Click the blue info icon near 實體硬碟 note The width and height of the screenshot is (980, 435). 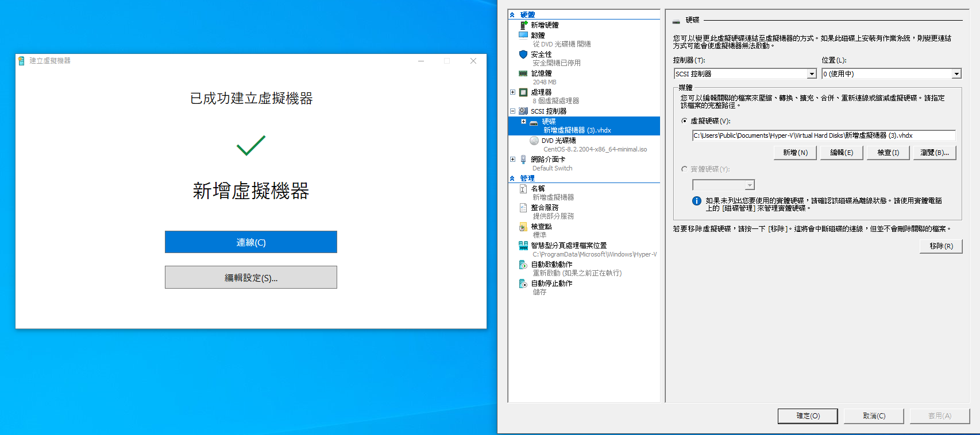tap(697, 201)
